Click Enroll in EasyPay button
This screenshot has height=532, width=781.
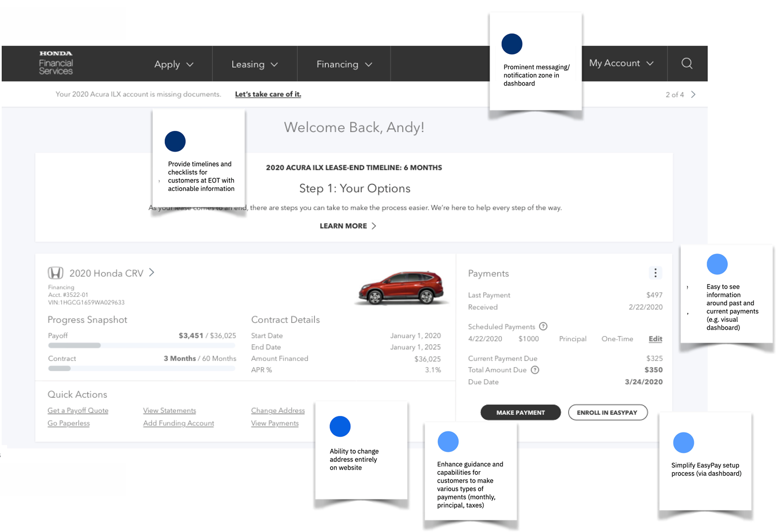tap(607, 412)
